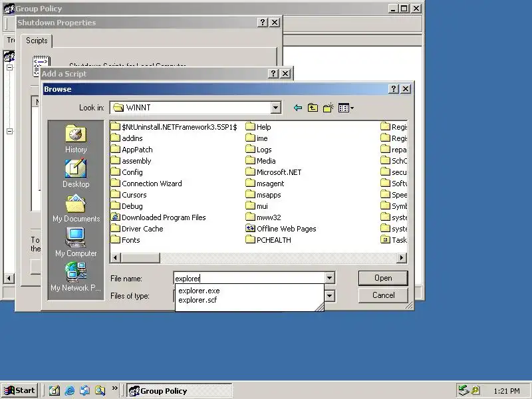Select the Media folder
The width and height of the screenshot is (532, 399).
(261, 161)
